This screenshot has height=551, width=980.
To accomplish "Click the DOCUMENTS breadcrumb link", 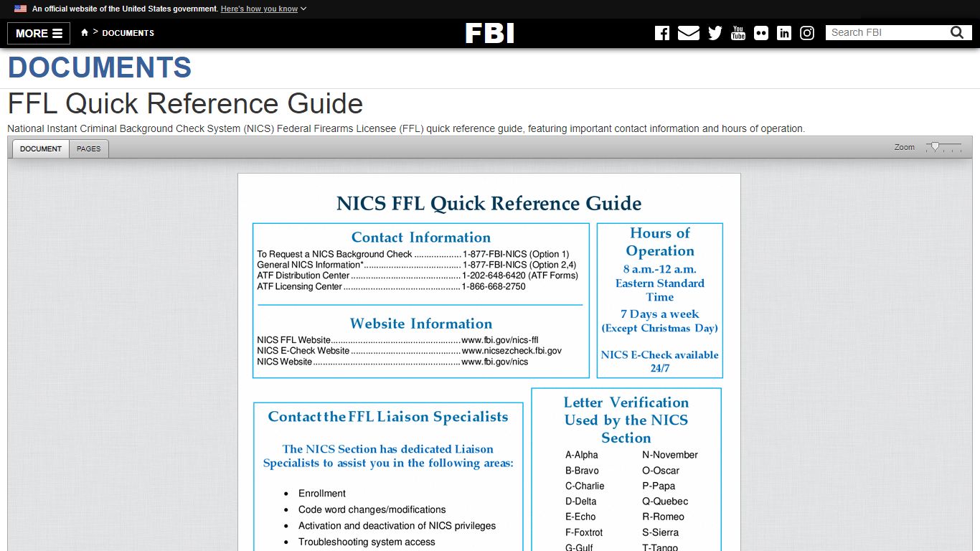I will 128,33.
